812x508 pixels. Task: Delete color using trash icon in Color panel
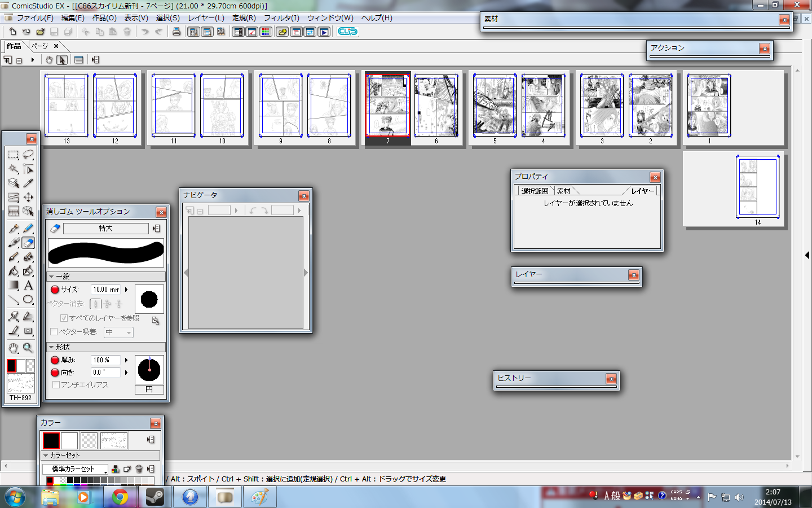(x=139, y=469)
